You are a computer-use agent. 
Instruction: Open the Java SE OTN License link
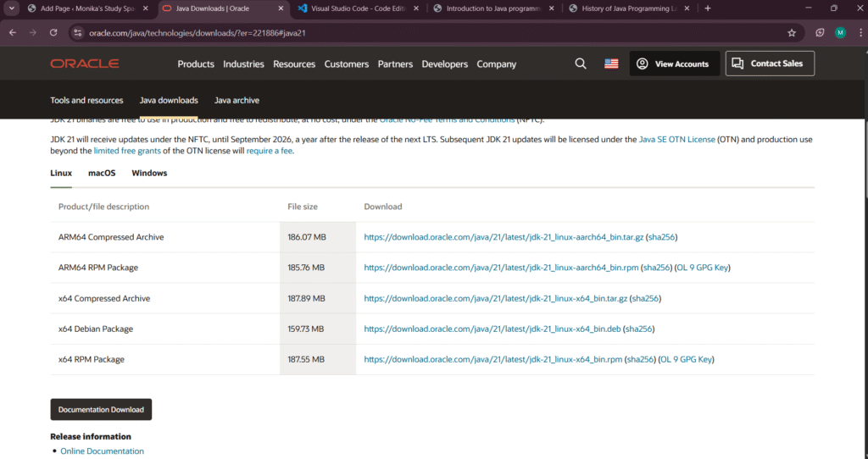pos(677,140)
